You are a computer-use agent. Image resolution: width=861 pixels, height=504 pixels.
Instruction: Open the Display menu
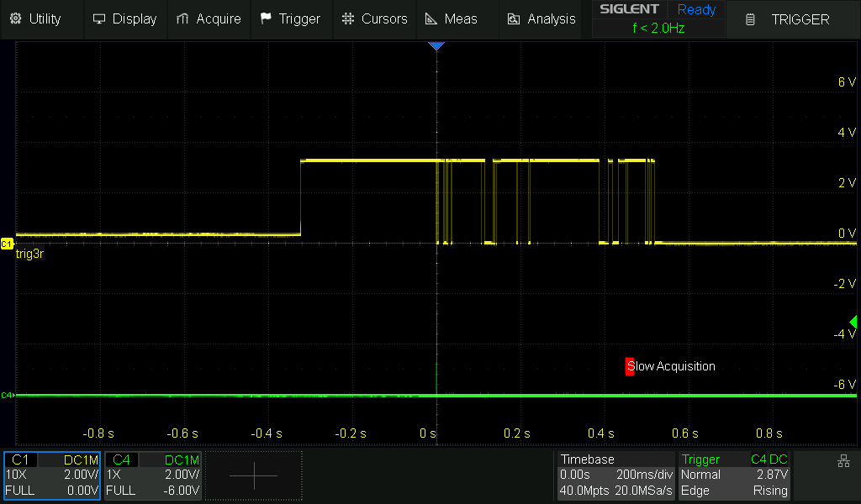click(x=124, y=18)
